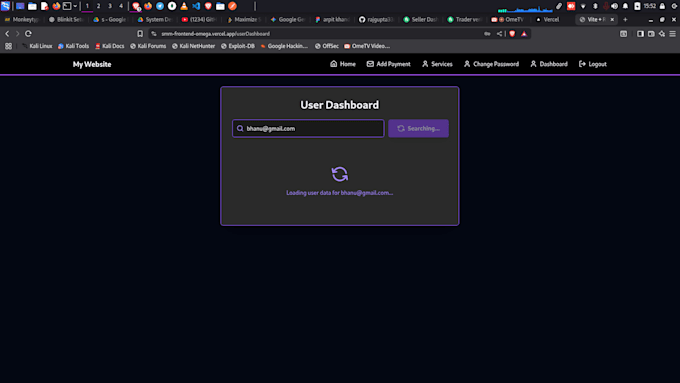Screen dimensions: 680x383
Task: Open the Kali Forums bookmark
Action: [x=148, y=46]
